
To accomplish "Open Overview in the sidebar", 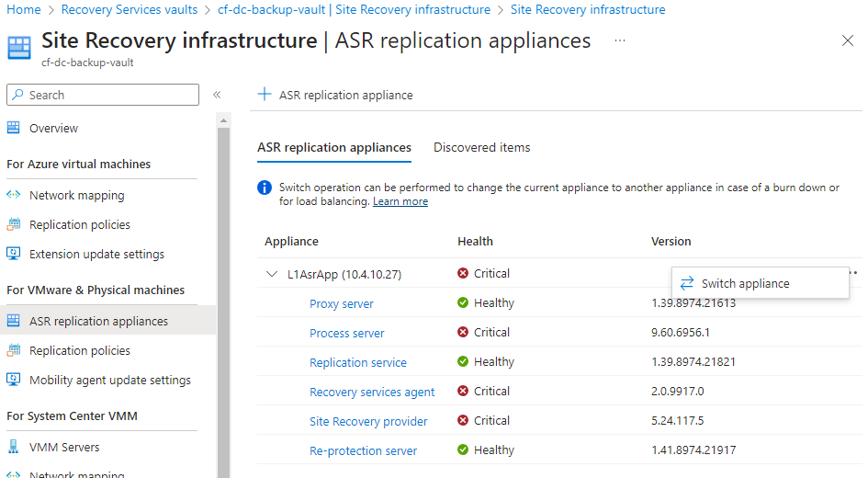I will click(x=53, y=128).
